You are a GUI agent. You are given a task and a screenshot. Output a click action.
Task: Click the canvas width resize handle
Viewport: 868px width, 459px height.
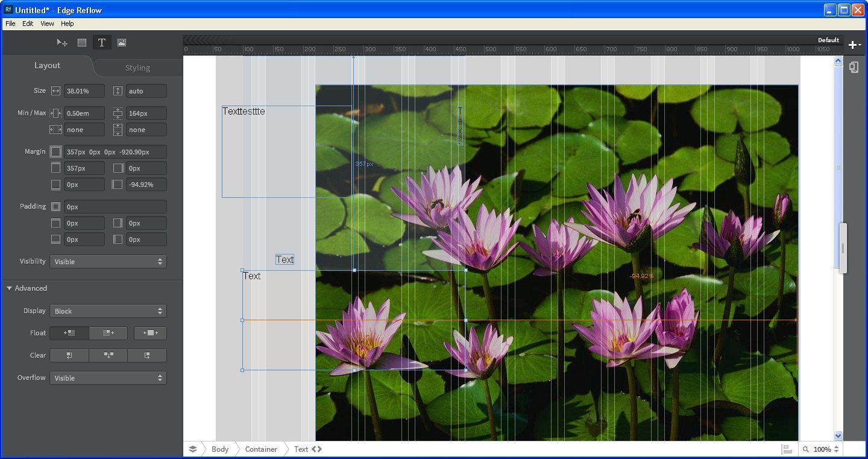point(843,248)
